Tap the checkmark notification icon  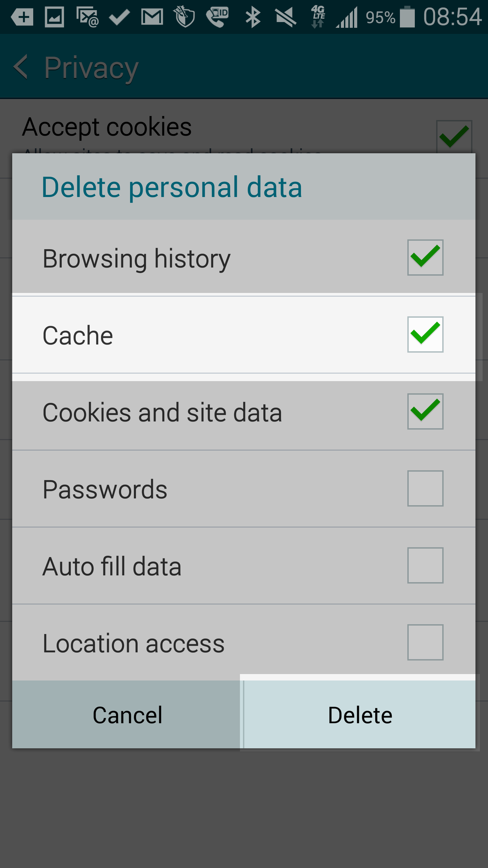click(x=119, y=17)
